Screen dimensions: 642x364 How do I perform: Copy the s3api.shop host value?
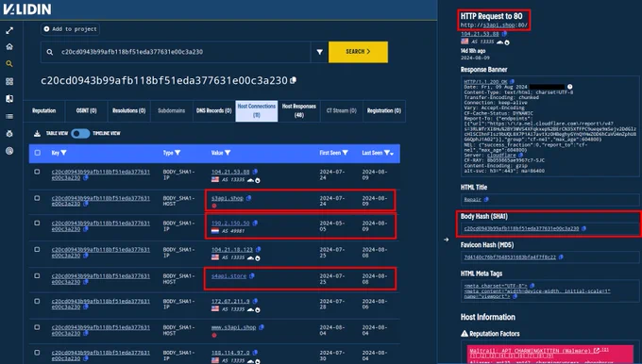(x=248, y=198)
